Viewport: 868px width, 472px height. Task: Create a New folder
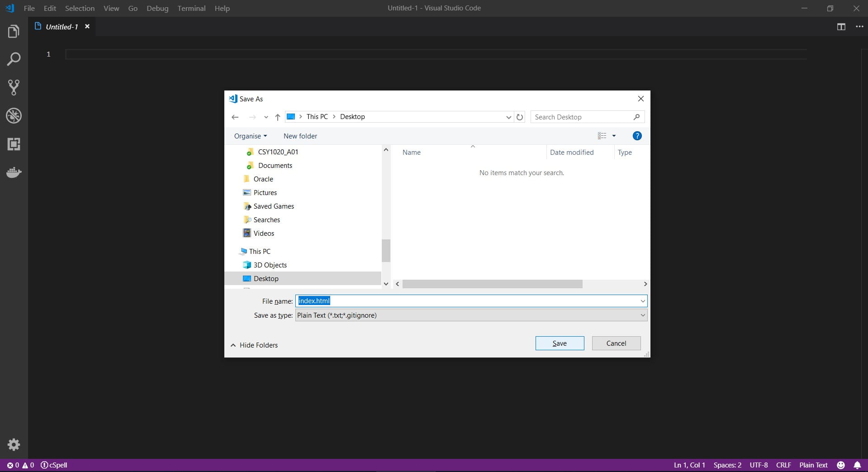300,136
